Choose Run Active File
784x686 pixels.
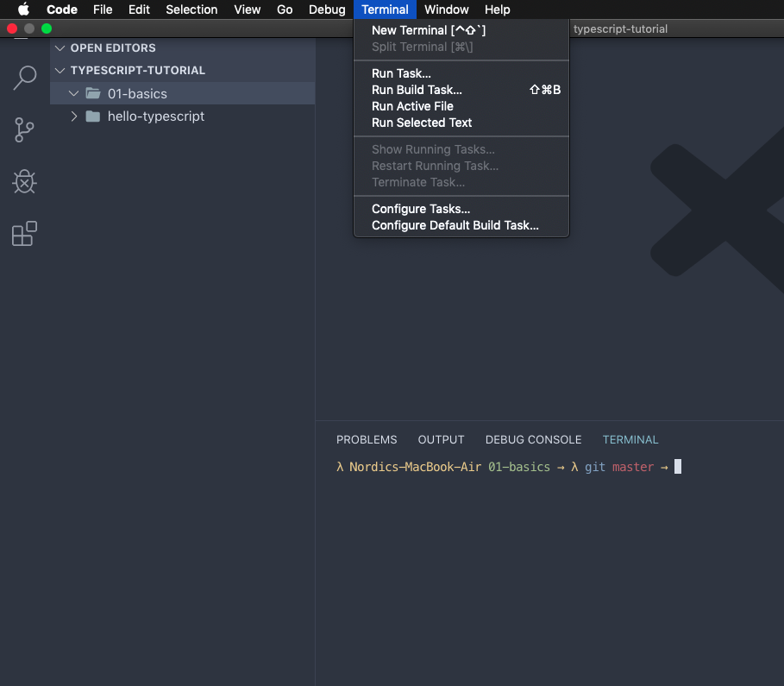461,107
